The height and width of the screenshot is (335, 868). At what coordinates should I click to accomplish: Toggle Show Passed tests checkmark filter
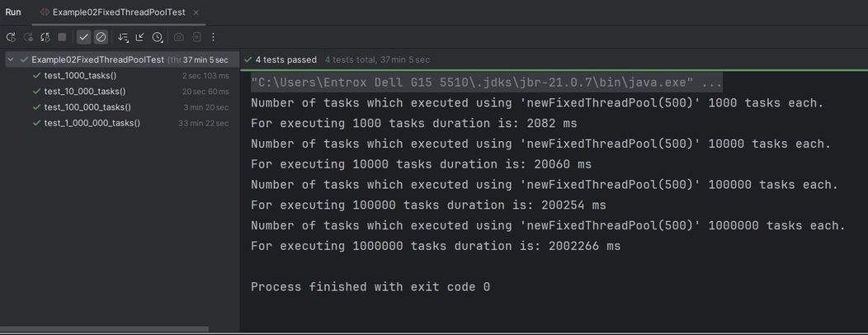pos(83,37)
